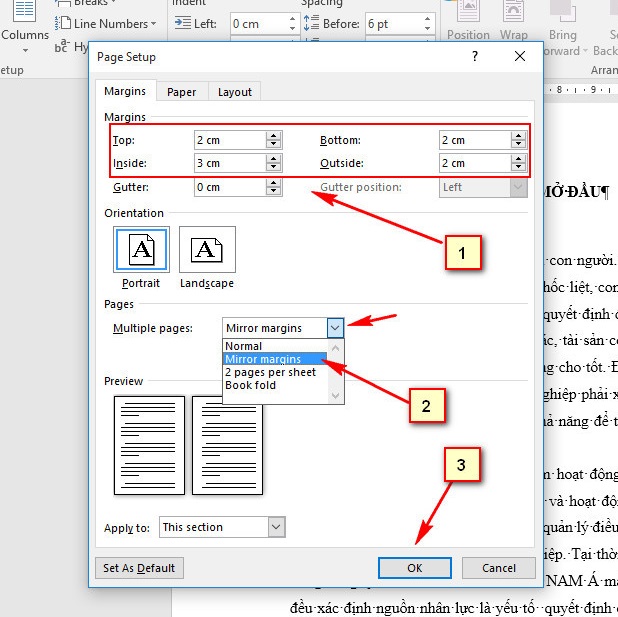Click the Outside margin input field
Viewport: 618px width, 617px height.
pos(473,163)
